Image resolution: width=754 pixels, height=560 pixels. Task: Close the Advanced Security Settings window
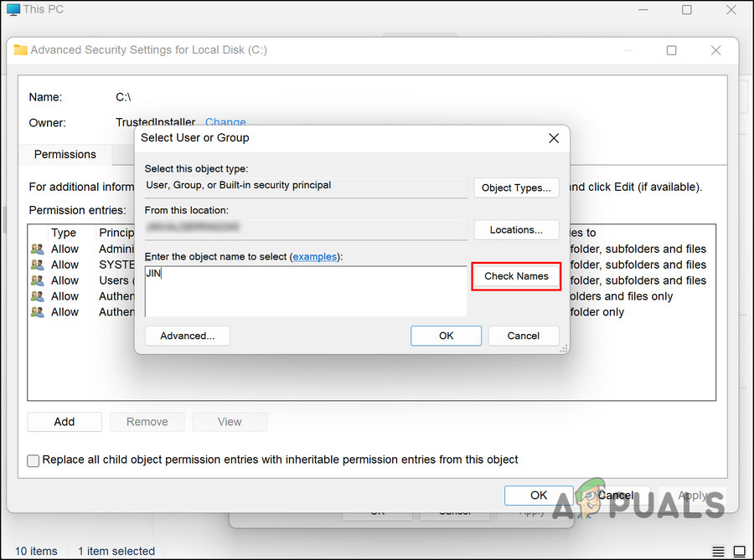715,50
